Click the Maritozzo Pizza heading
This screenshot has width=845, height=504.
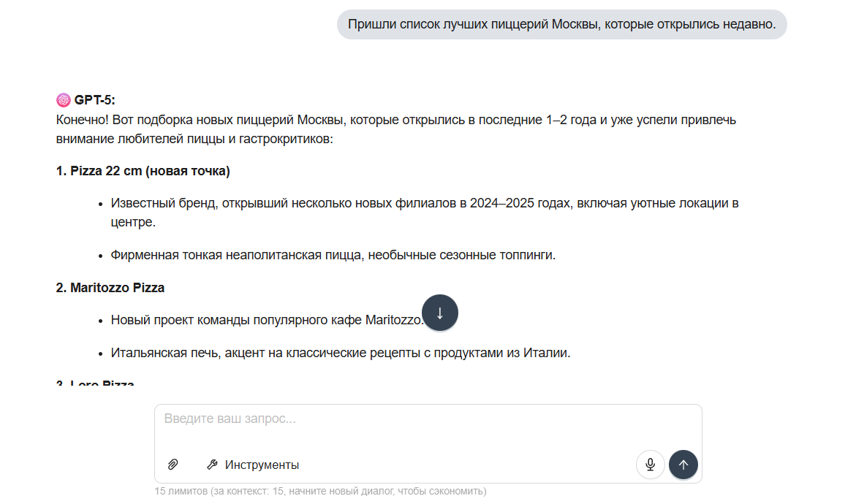click(x=110, y=288)
